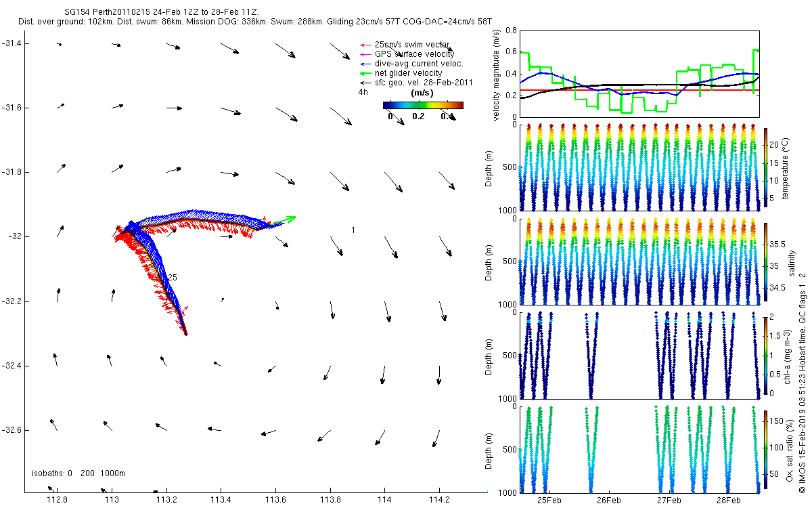Click the '26Feb' tick label on the time axis
The height and width of the screenshot is (508, 812).
[x=609, y=501]
